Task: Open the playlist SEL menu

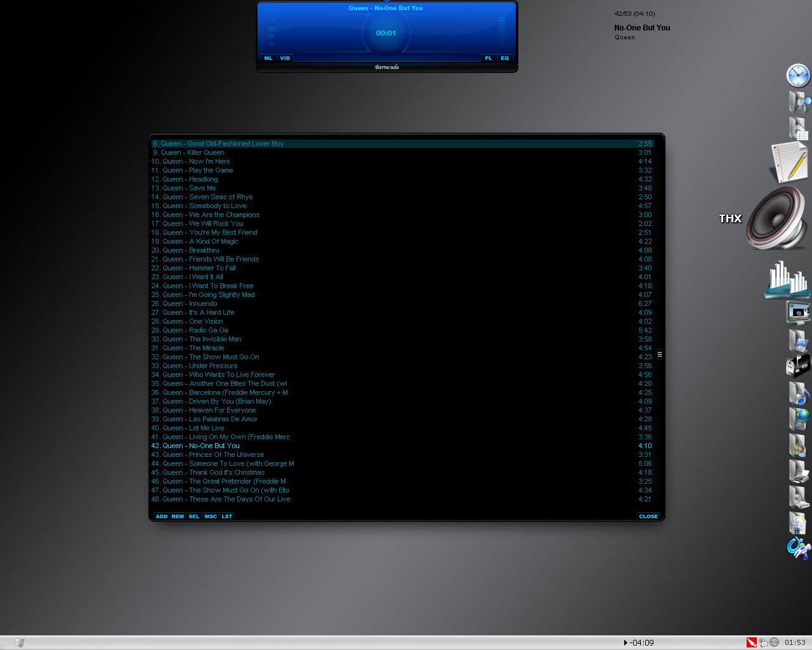Action: (194, 516)
